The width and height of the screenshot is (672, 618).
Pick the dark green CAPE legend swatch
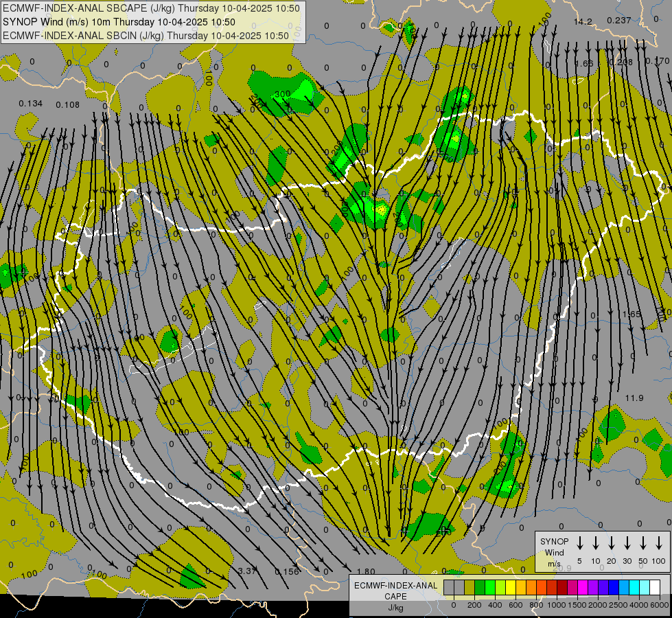point(480,587)
